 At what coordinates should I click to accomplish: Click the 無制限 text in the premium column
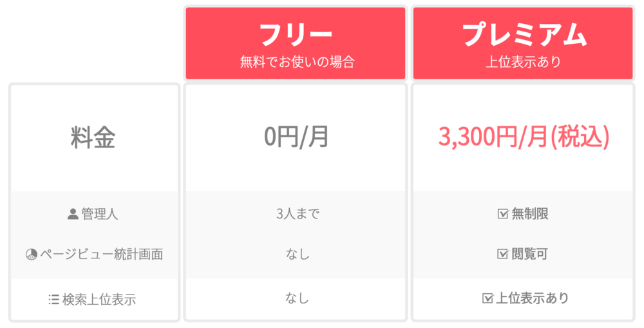(x=531, y=214)
